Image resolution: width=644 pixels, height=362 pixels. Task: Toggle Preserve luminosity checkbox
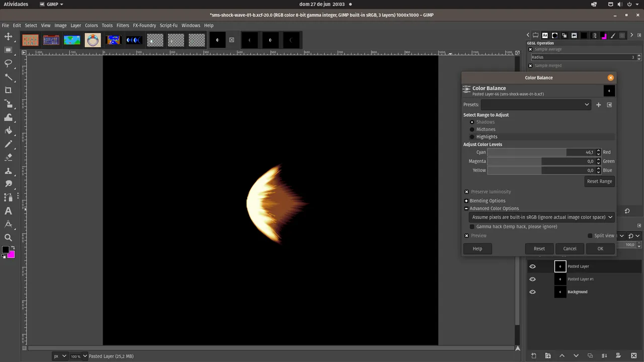point(466,192)
